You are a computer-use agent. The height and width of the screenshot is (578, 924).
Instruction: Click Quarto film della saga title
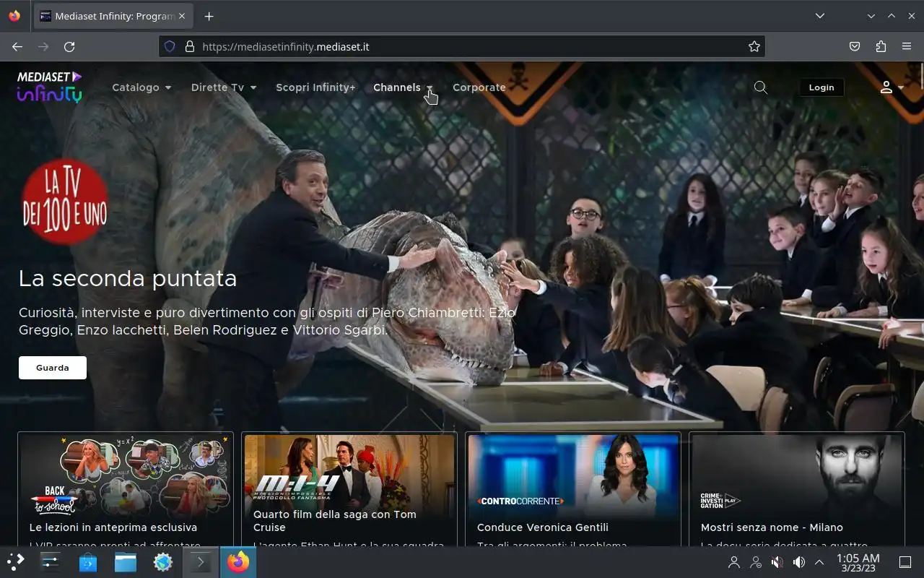coord(335,521)
